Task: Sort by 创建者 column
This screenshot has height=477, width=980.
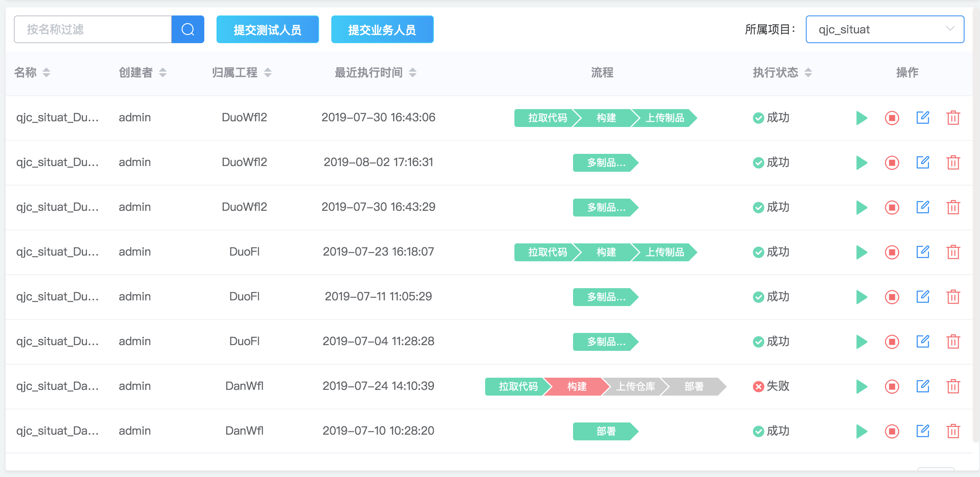Action: pyautogui.click(x=163, y=72)
